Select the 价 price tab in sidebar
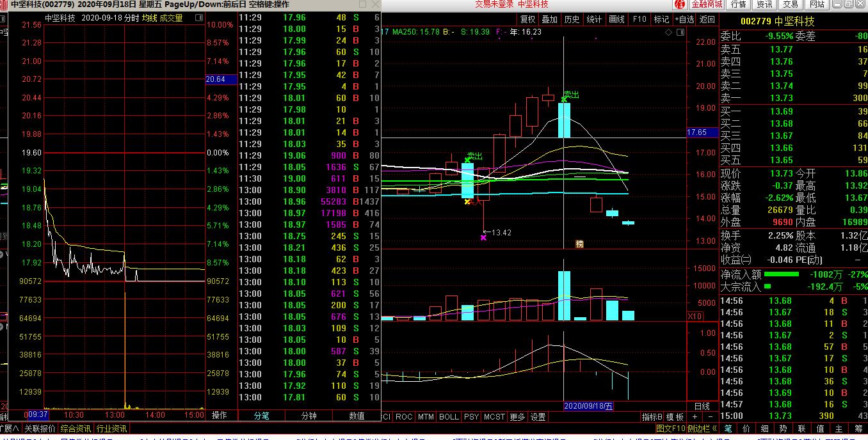This screenshot has width=868, height=440. point(746,428)
